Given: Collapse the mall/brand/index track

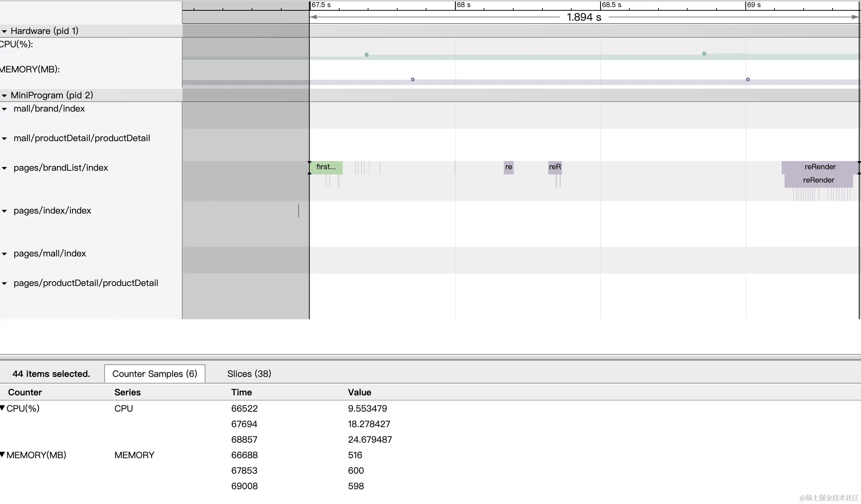Looking at the screenshot, I should click(x=4, y=109).
